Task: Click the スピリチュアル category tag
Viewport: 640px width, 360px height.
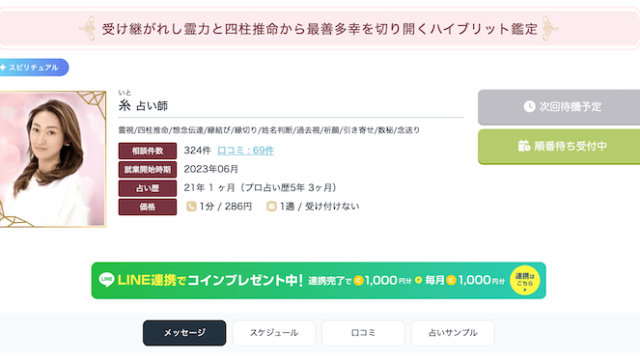Action: pos(34,67)
